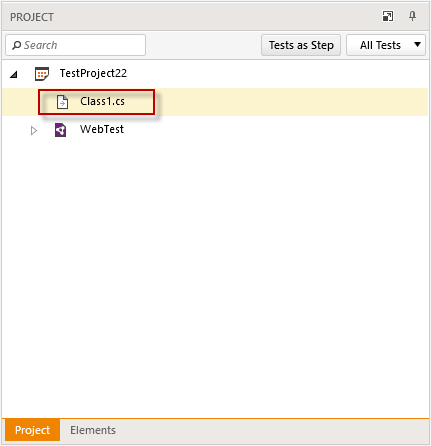Focus the Search input field
Viewport: 431px width, 446px height.
[76, 45]
